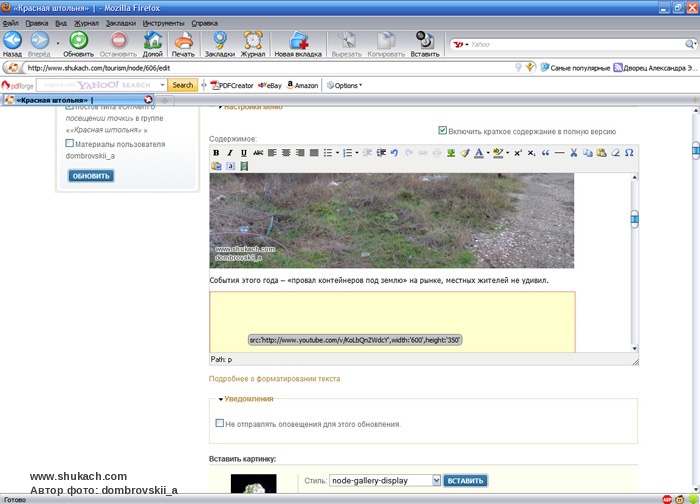Open the node-gallery-display style dropdown
The image size is (700, 504).
click(385, 481)
